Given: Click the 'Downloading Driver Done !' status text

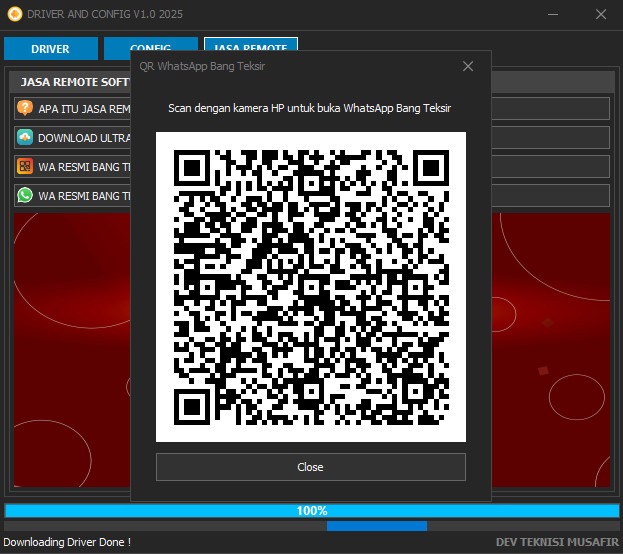Looking at the screenshot, I should click(x=67, y=542).
